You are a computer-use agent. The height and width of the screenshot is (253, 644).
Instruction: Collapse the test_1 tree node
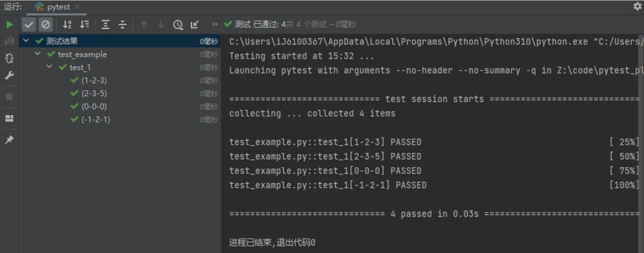pyautogui.click(x=49, y=67)
